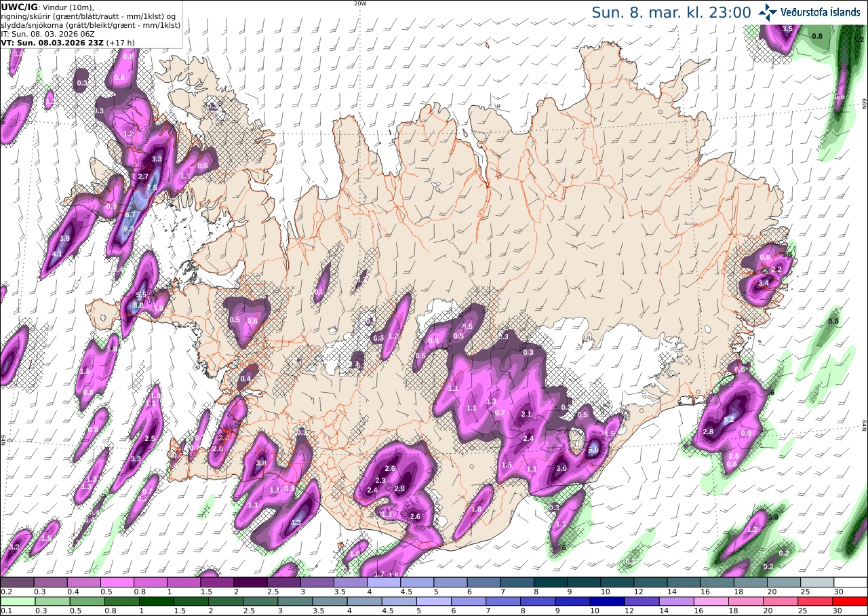Pick the 4 swatch in the purple snow legend
This screenshot has height=616, width=868.
click(x=384, y=582)
